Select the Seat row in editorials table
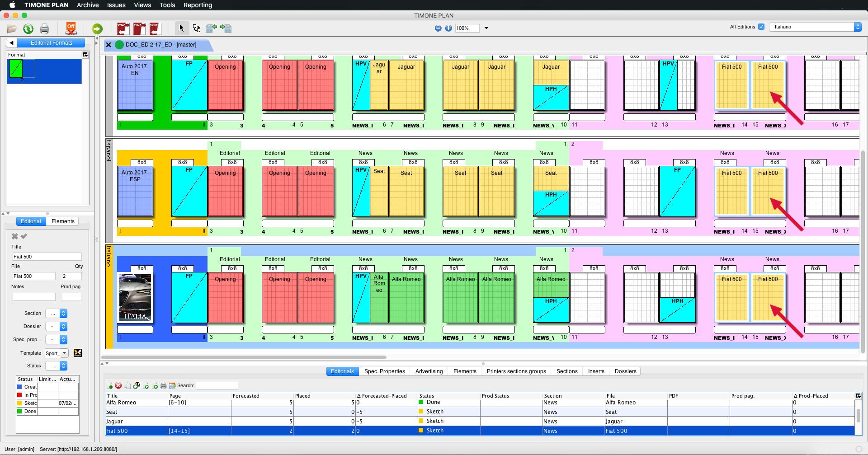This screenshot has height=455, width=868. point(479,412)
